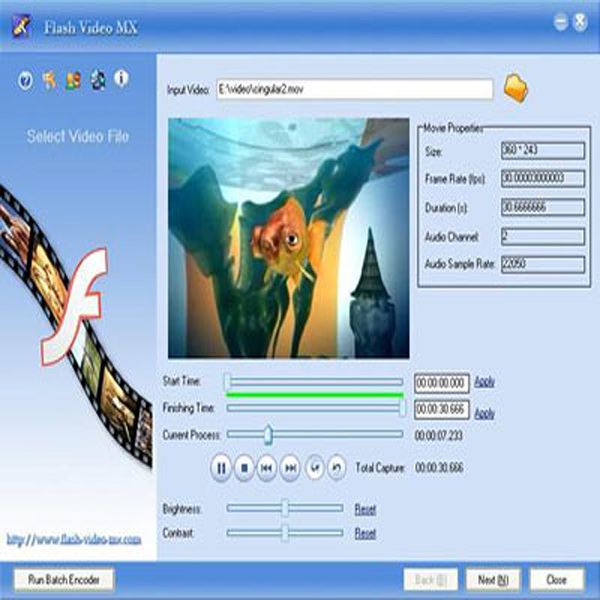Click the Current Process slider thumb
600x600 pixels.
[x=269, y=435]
